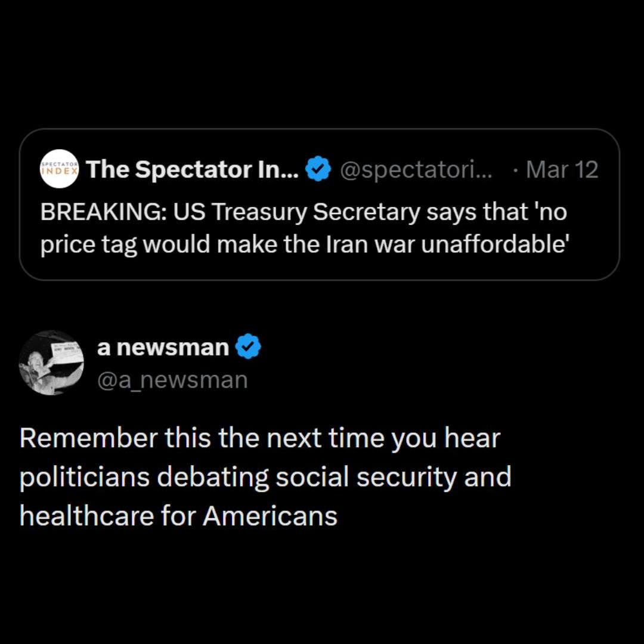The width and height of the screenshot is (644, 644).
Task: Click the word 'BREAKING:' in quoted tweet
Action: tap(103, 213)
